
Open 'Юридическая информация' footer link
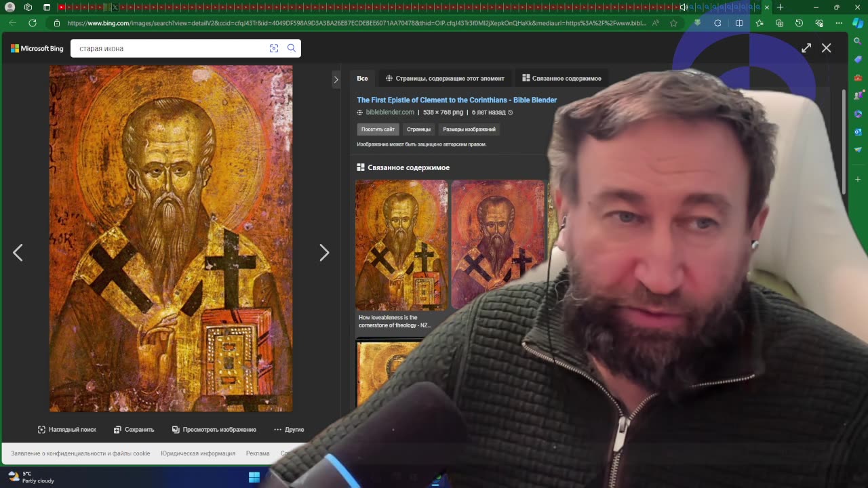[x=198, y=453]
